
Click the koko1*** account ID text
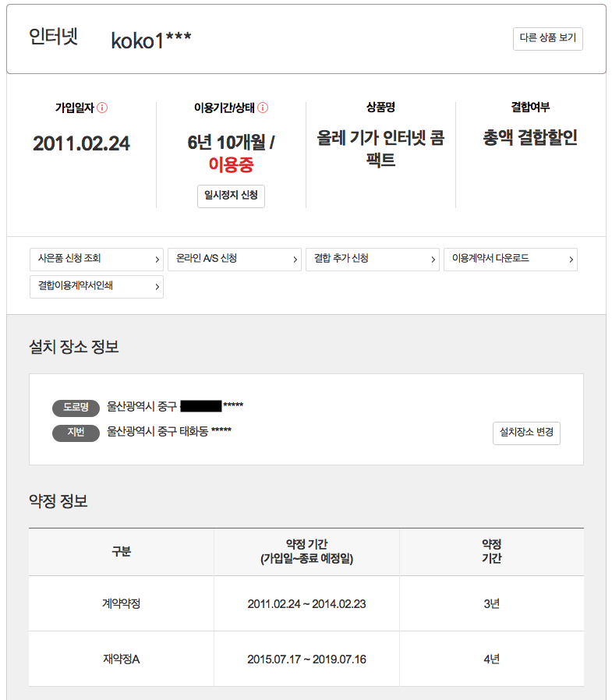pyautogui.click(x=151, y=41)
